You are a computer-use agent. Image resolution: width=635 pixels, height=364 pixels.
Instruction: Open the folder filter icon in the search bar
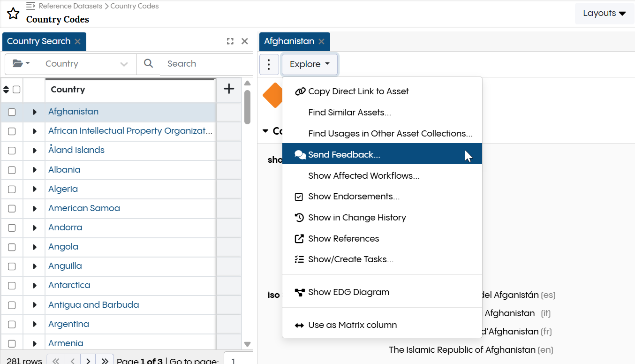pyautogui.click(x=20, y=63)
